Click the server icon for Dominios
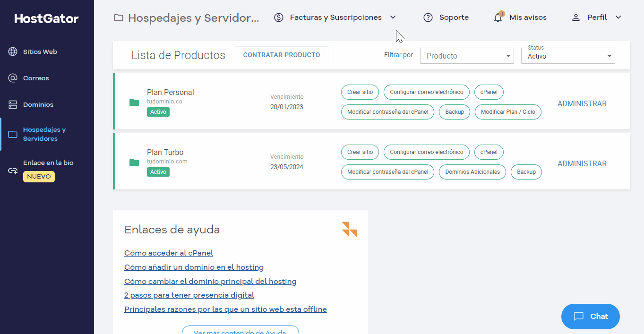The height and width of the screenshot is (334, 644). 13,104
